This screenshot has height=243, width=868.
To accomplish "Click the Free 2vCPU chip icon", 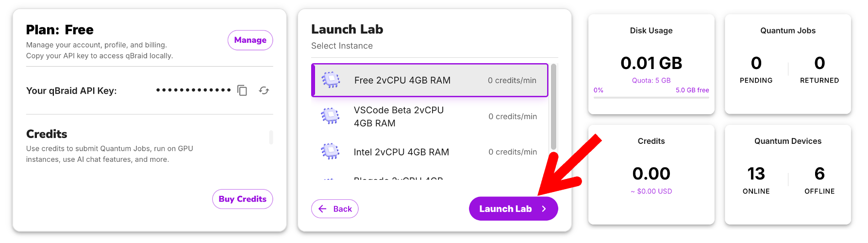I will coord(331,80).
